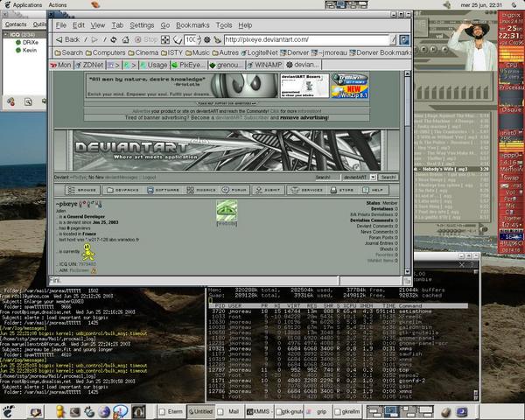Click the Search! button on the page
The height and width of the screenshot is (420, 525).
[x=388, y=177]
